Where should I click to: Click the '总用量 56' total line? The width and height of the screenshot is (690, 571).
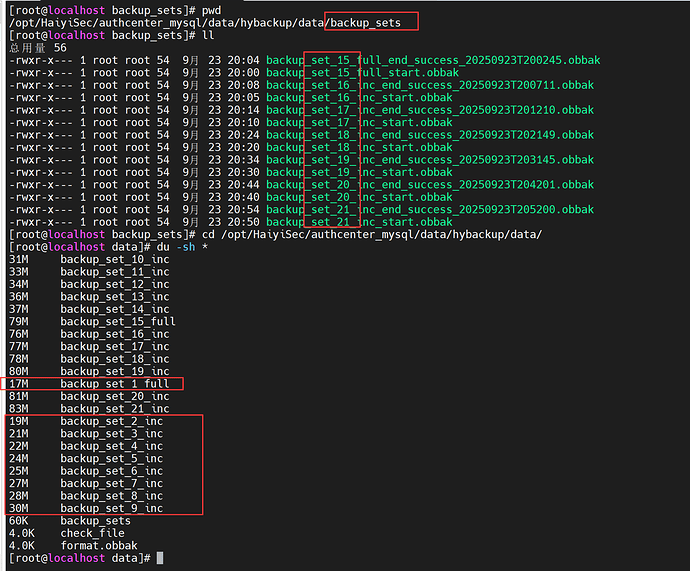(x=38, y=48)
